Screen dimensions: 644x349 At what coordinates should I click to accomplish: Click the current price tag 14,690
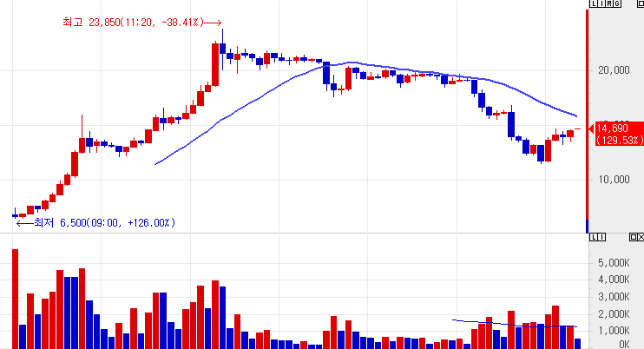620,134
